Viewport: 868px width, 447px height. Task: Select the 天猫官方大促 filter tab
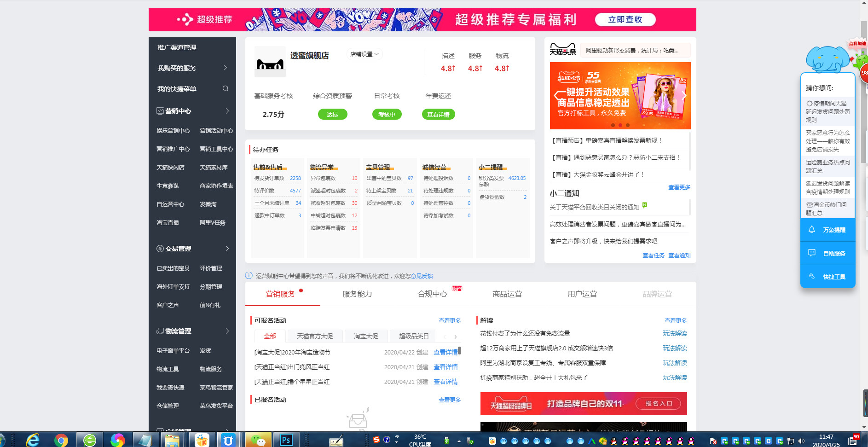pyautogui.click(x=315, y=336)
